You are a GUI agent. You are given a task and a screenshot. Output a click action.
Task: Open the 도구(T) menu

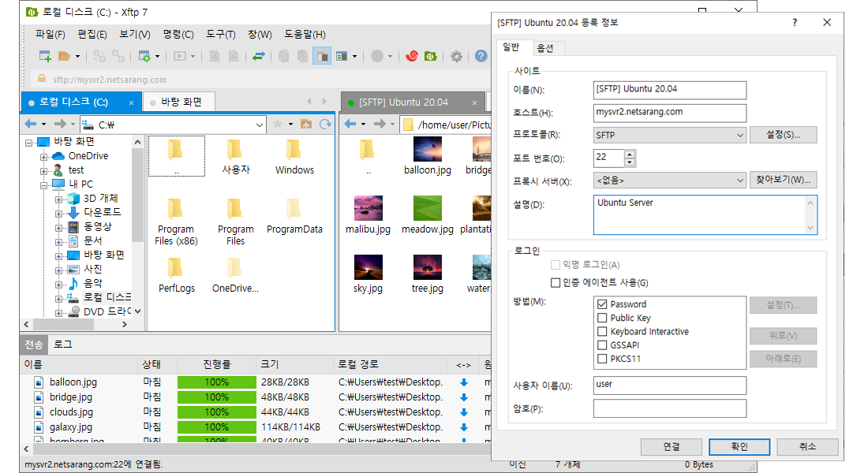click(221, 35)
